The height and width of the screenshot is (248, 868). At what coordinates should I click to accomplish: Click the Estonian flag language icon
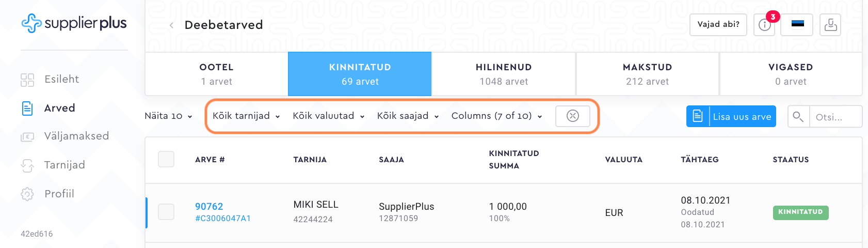click(x=797, y=25)
